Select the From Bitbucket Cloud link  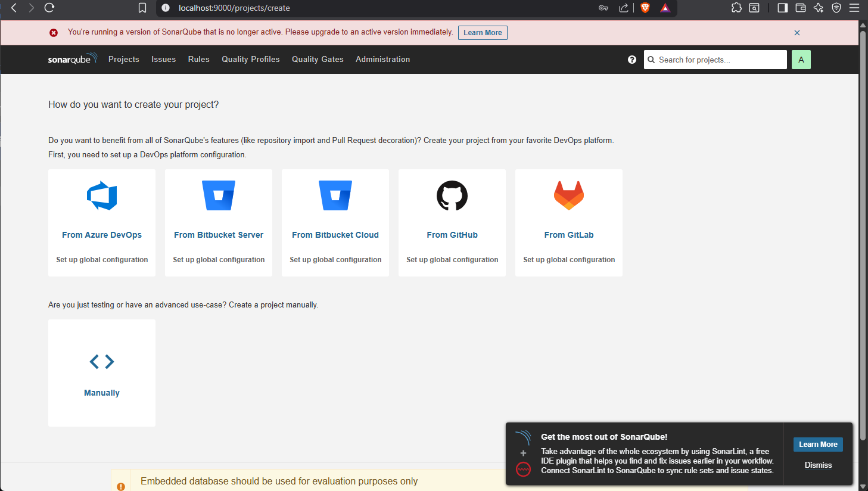click(x=335, y=235)
